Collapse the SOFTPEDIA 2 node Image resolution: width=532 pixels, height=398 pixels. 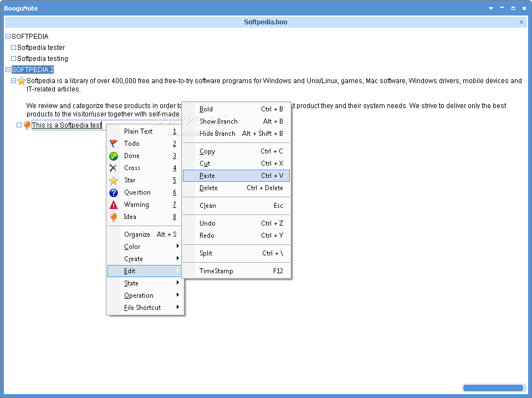click(x=8, y=69)
